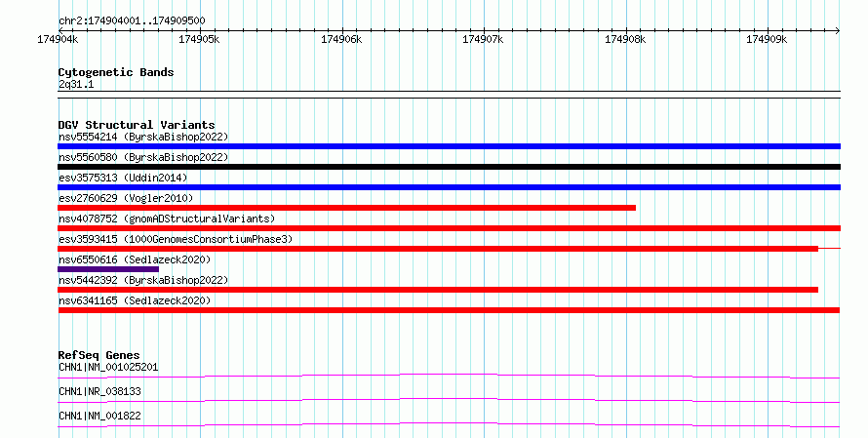Click the 174907k ruler tick label

pyautogui.click(x=484, y=39)
